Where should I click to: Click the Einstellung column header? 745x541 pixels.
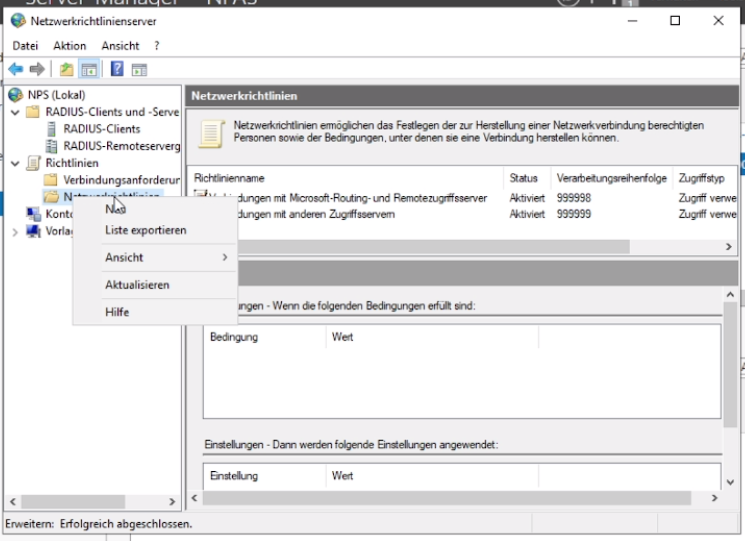[x=265, y=475]
